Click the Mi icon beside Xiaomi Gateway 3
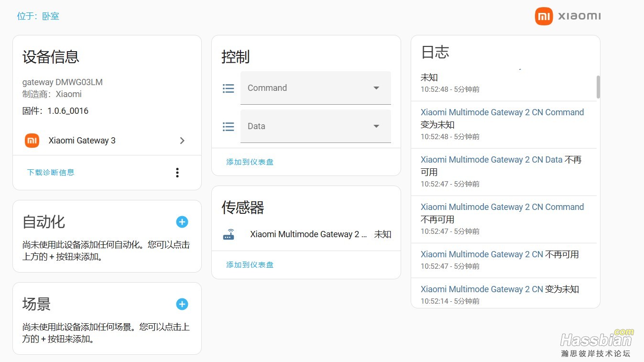Viewport: 644px width, 362px height. pyautogui.click(x=32, y=141)
